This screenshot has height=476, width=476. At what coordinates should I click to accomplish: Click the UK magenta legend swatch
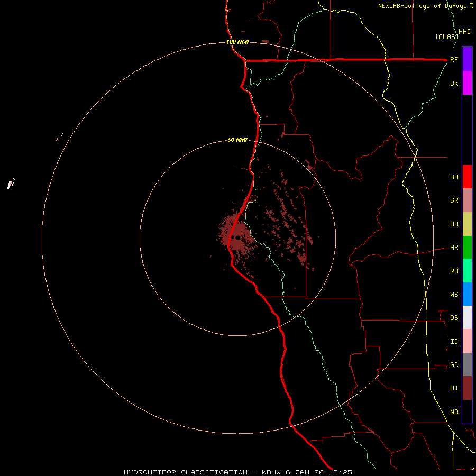(x=467, y=83)
